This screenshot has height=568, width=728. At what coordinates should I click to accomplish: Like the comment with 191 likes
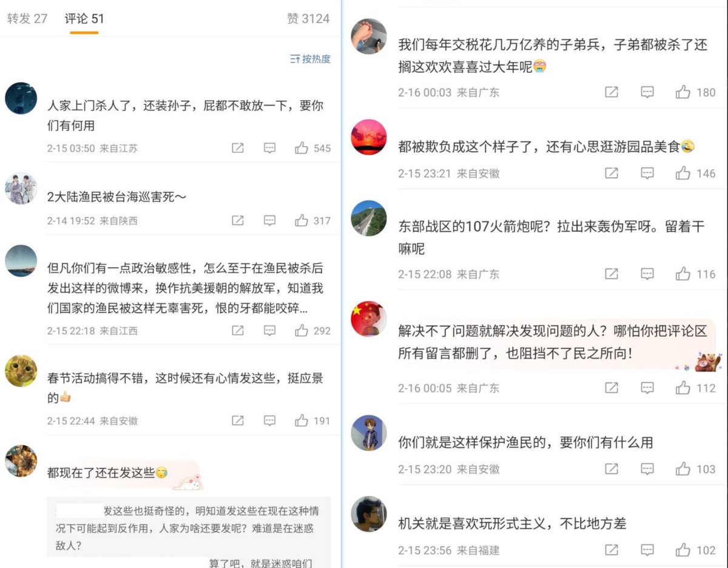(302, 421)
